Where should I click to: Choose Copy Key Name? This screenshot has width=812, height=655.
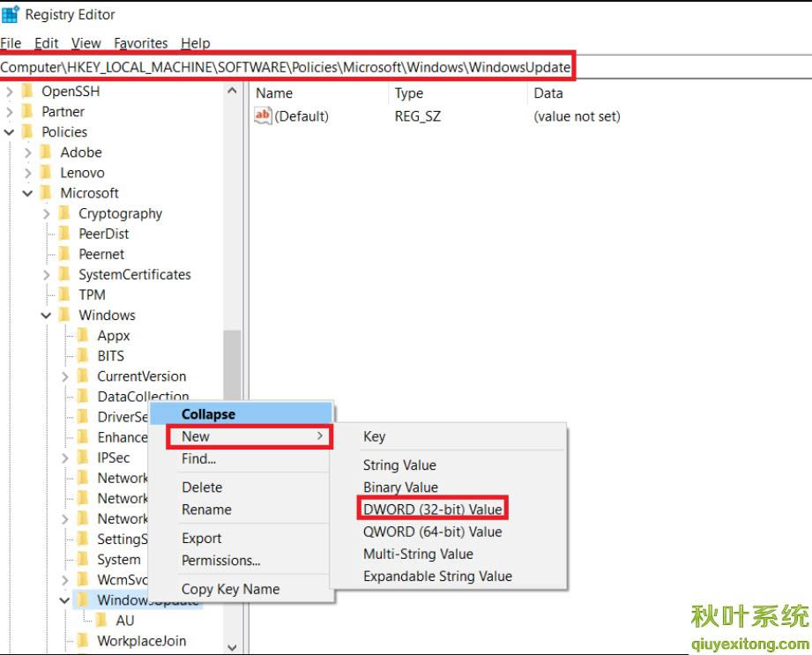click(x=241, y=589)
